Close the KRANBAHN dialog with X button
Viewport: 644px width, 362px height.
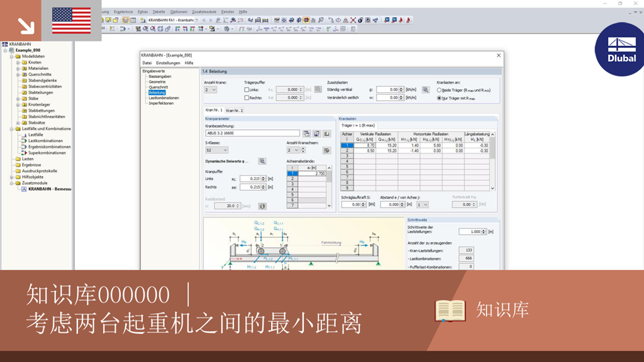tap(499, 55)
